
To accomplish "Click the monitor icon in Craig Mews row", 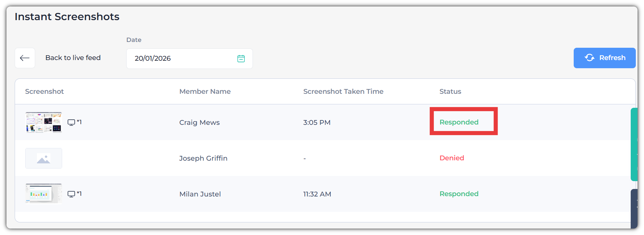I will pyautogui.click(x=71, y=122).
